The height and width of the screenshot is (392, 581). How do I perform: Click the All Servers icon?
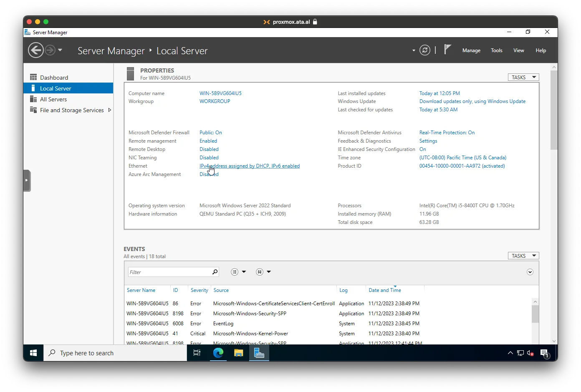33,99
